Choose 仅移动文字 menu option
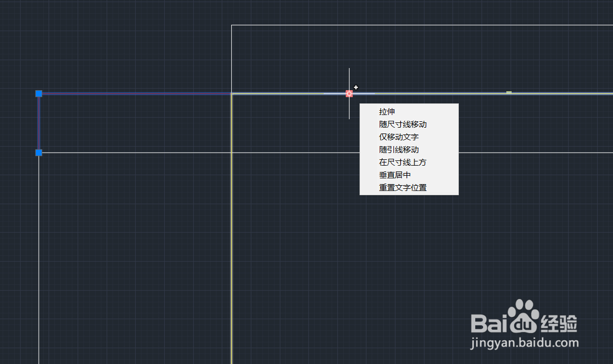 point(409,137)
